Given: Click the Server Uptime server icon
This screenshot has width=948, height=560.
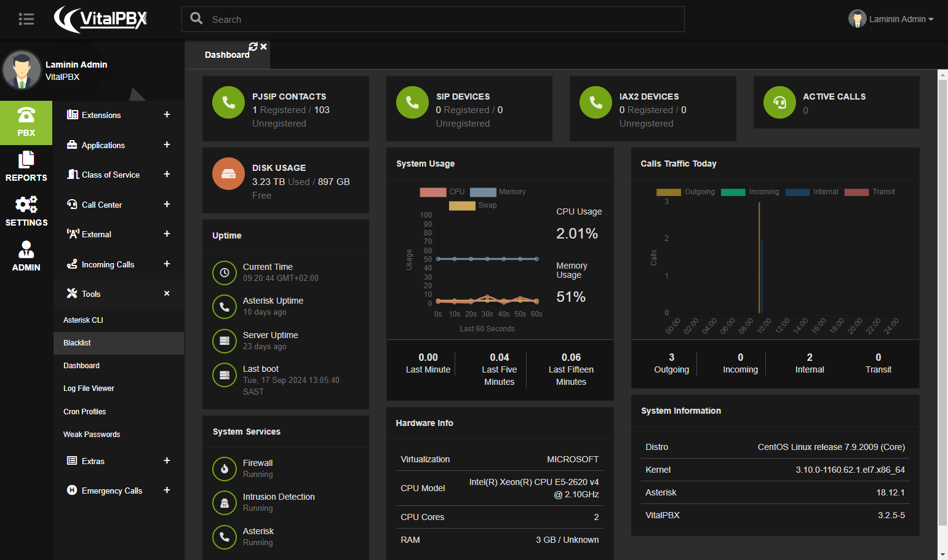Looking at the screenshot, I should [225, 341].
